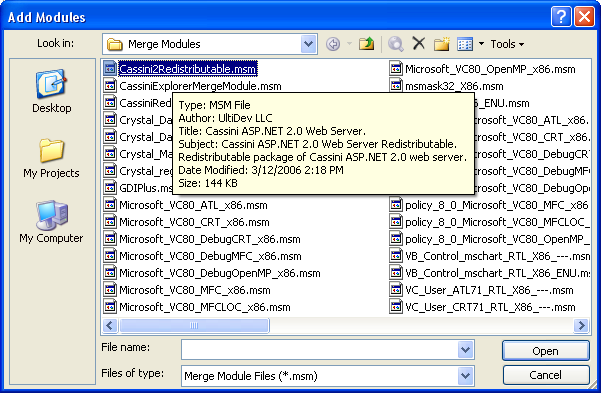
Task: Cancel the Add Modules dialog
Action: (x=545, y=375)
